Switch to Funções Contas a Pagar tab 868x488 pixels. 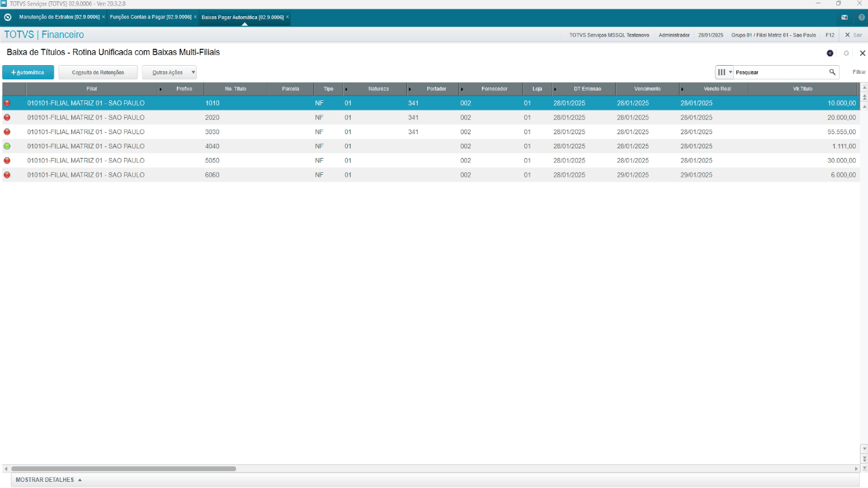[151, 17]
